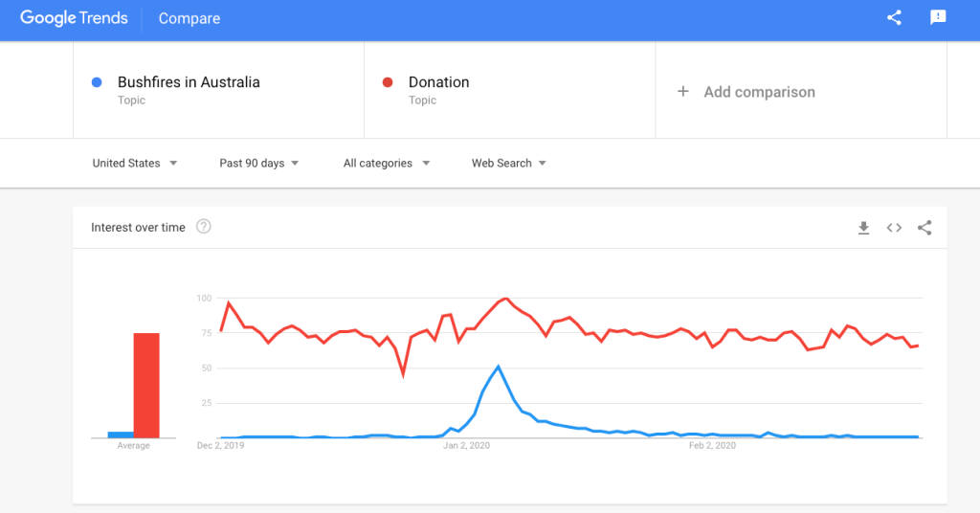Click the plus icon for Add comparison
The image size is (980, 513).
[683, 92]
